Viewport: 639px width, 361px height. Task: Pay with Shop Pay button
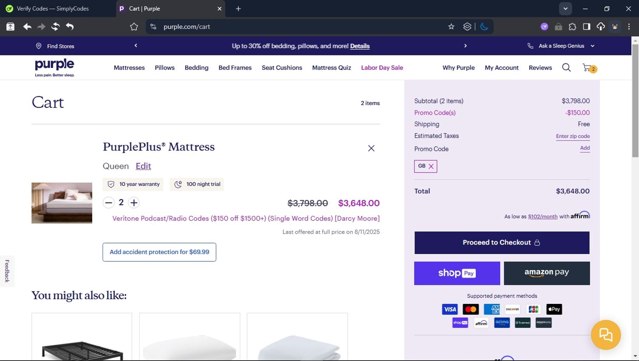click(x=457, y=273)
